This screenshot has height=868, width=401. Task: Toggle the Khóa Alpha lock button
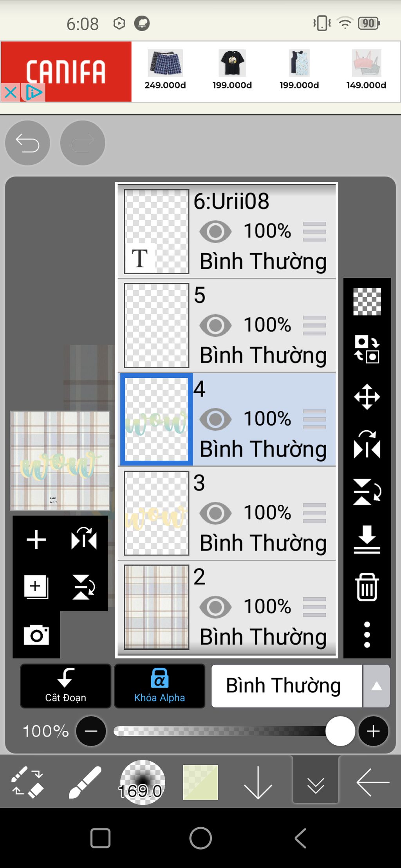pyautogui.click(x=159, y=686)
